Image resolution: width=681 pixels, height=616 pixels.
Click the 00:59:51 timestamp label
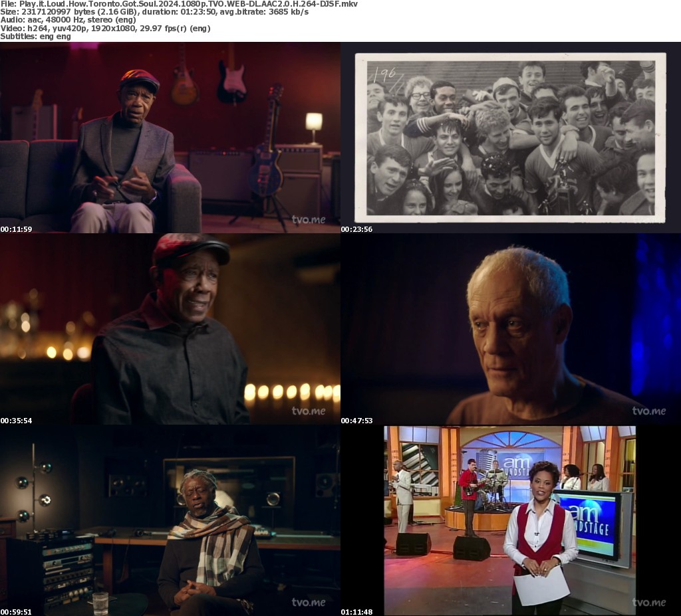pos(16,612)
